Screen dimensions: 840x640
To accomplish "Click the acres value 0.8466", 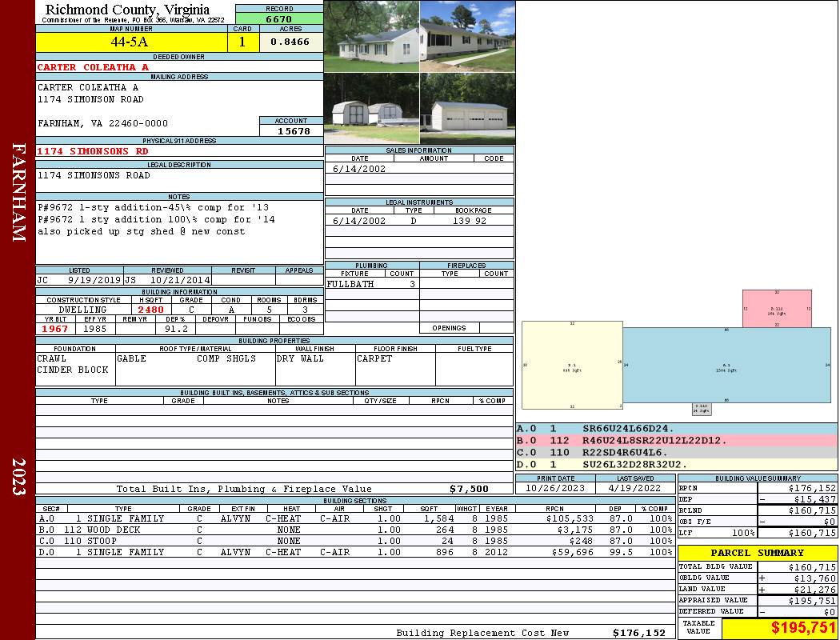I will (290, 42).
